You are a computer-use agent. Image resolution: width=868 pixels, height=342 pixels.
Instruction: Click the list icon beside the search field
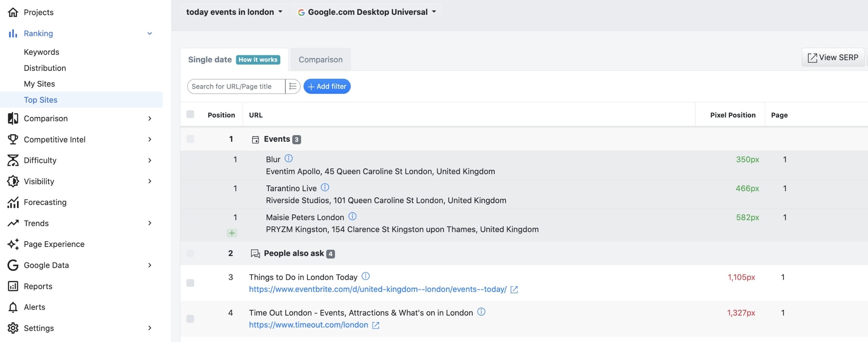[x=293, y=86]
